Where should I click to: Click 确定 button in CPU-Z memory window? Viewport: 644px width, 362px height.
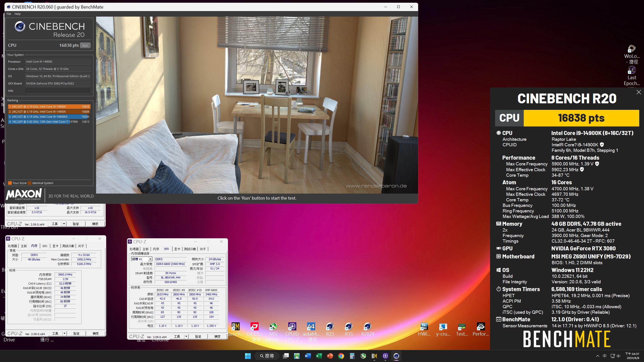(96, 333)
